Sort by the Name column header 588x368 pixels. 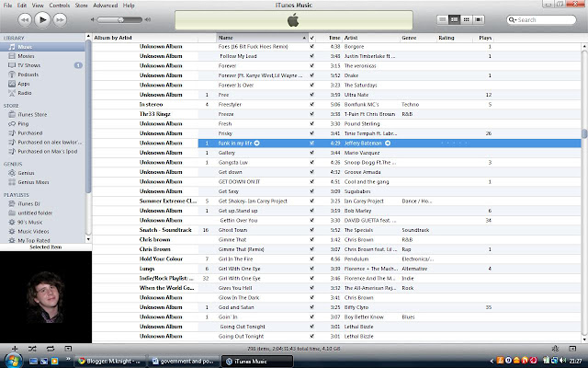[262, 38]
